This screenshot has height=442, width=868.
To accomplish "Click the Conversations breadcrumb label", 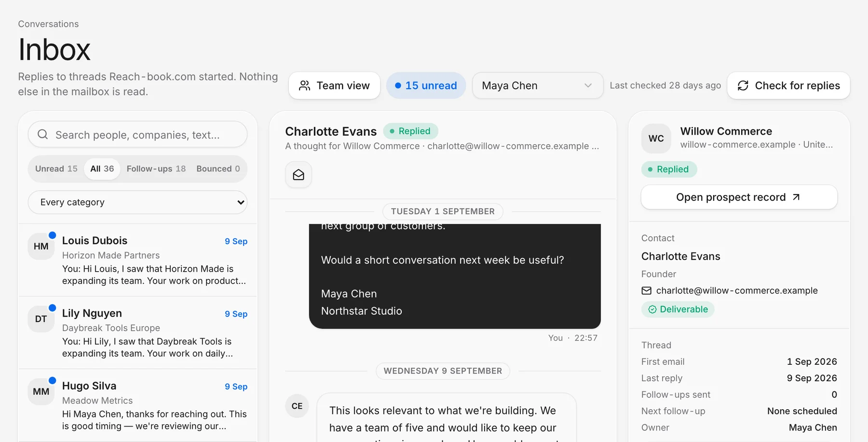I will [x=48, y=24].
